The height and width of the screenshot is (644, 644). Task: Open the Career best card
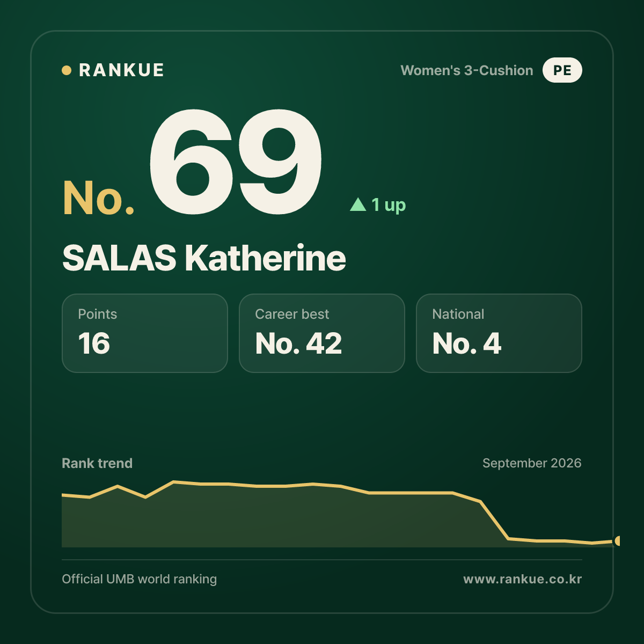pos(322,333)
